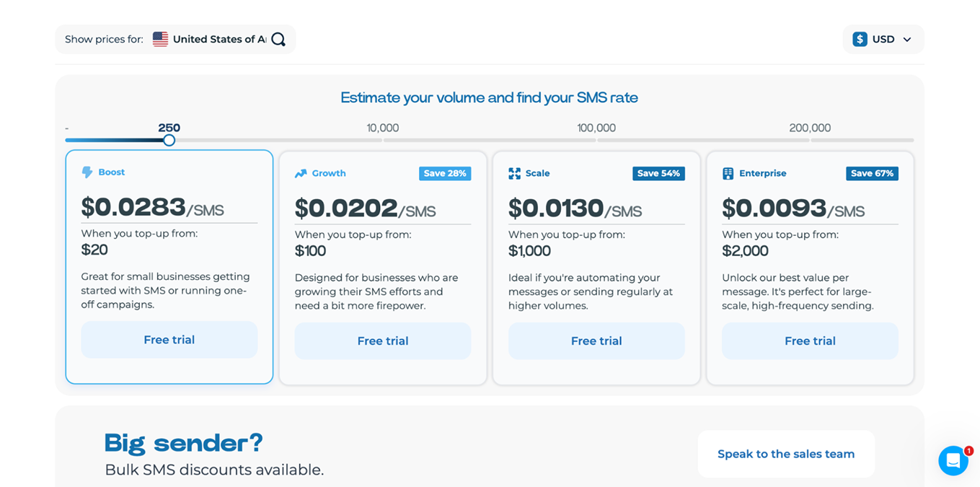Screen dimensions: 980x487
Task: Click the Show prices for label
Action: [104, 40]
